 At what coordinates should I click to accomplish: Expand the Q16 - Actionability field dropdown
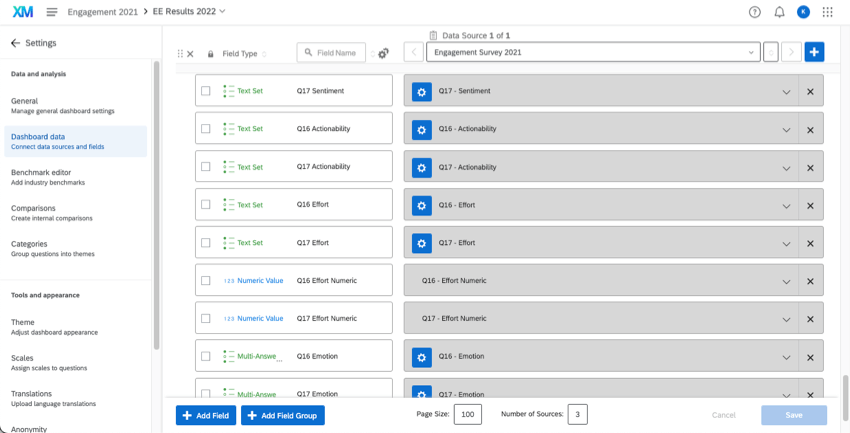point(786,129)
